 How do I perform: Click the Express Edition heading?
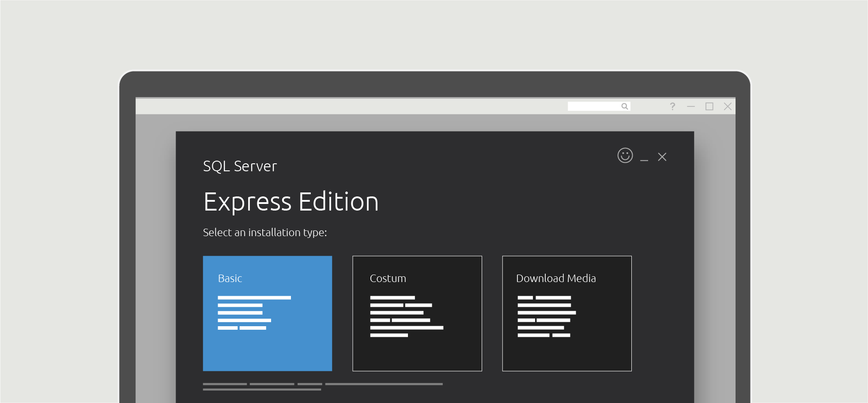pyautogui.click(x=291, y=202)
